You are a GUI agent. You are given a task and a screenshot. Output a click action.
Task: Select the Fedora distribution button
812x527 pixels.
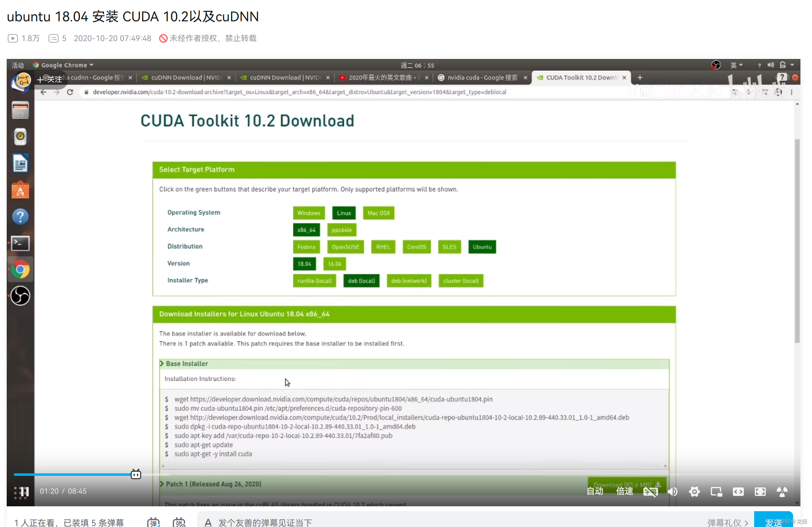click(x=306, y=247)
